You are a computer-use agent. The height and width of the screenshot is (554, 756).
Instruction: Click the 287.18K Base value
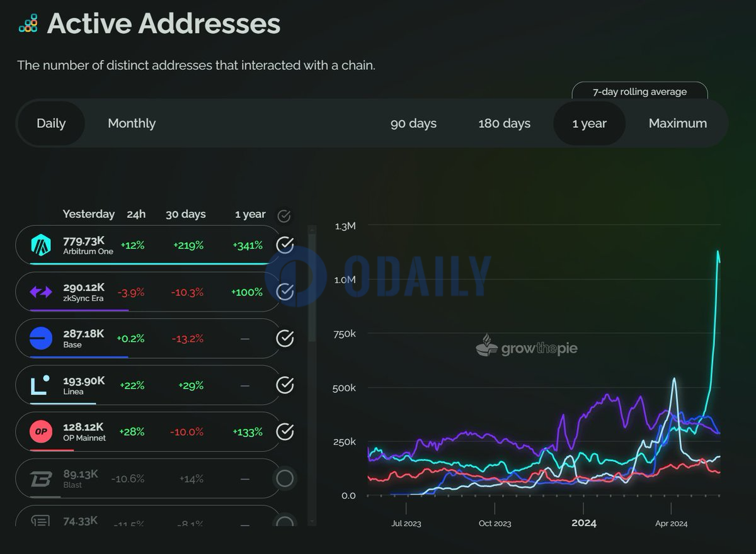click(84, 334)
